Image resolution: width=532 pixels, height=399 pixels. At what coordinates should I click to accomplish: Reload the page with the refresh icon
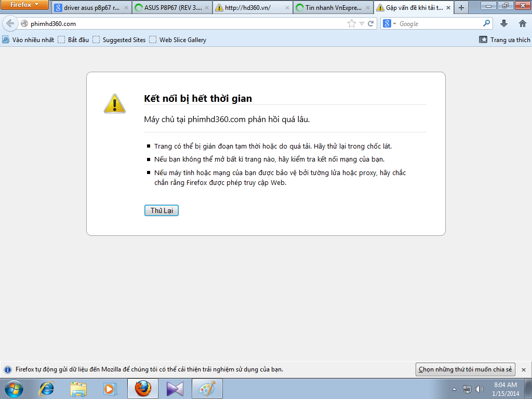tap(370, 23)
